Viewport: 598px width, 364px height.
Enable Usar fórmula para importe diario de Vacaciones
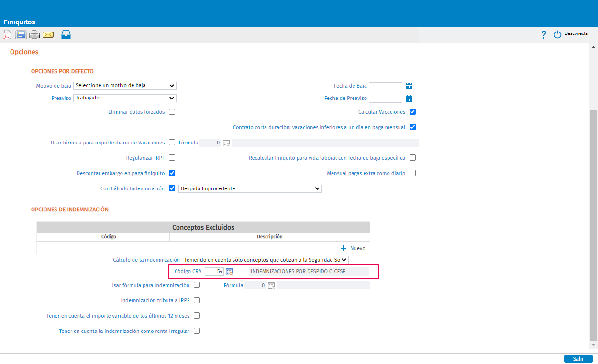[172, 143]
